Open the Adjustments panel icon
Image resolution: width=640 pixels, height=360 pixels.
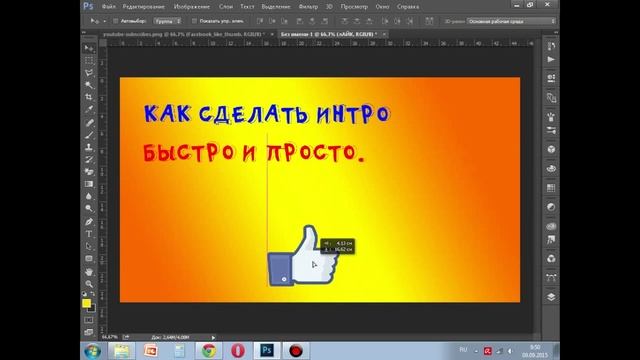[x=551, y=207]
